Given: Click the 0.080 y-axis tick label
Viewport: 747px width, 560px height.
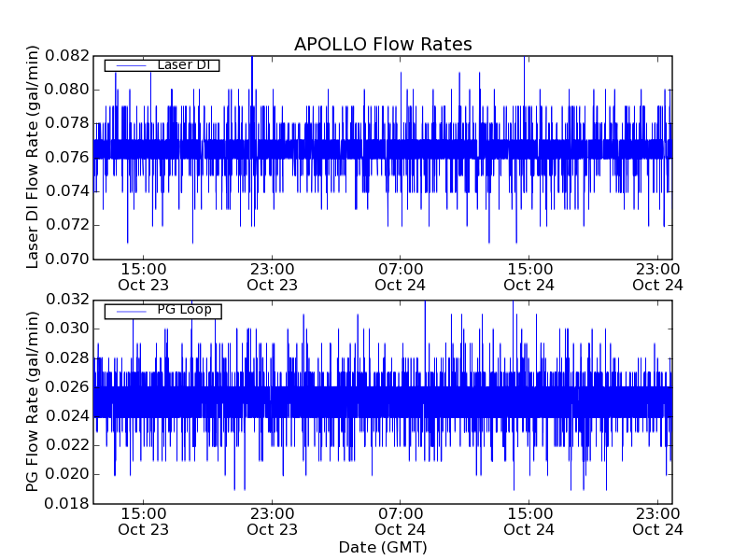Looking at the screenshot, I should 67,90.
